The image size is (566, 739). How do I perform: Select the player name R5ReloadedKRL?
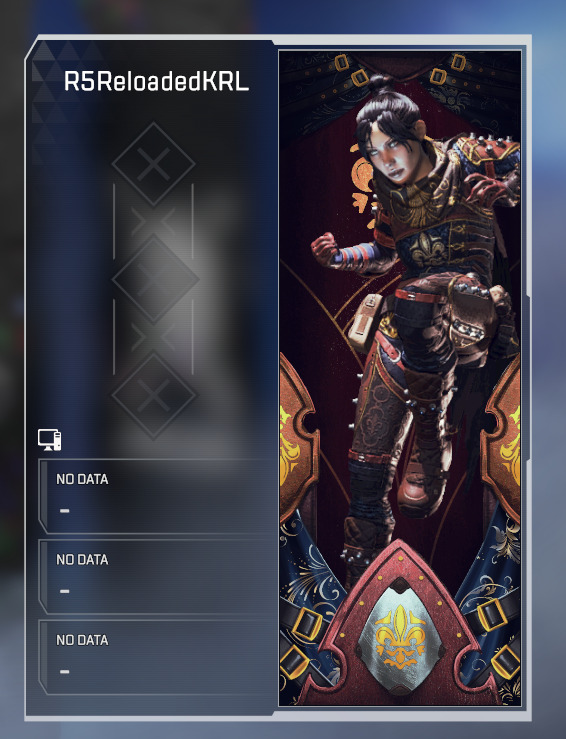click(x=156, y=81)
